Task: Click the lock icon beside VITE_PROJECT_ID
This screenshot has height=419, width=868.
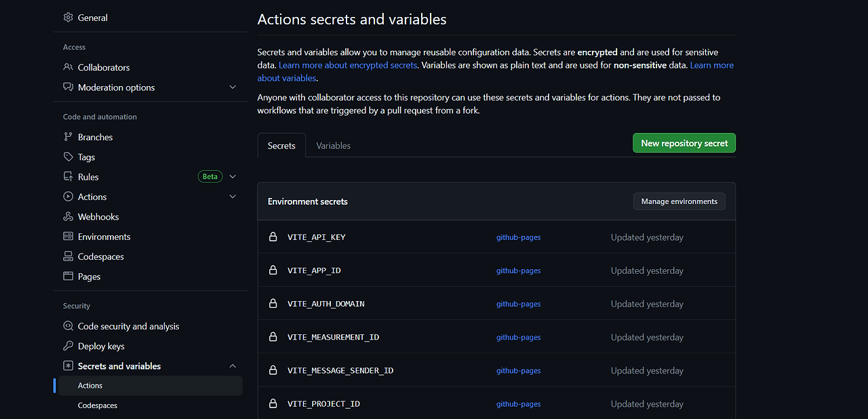Action: tap(273, 403)
